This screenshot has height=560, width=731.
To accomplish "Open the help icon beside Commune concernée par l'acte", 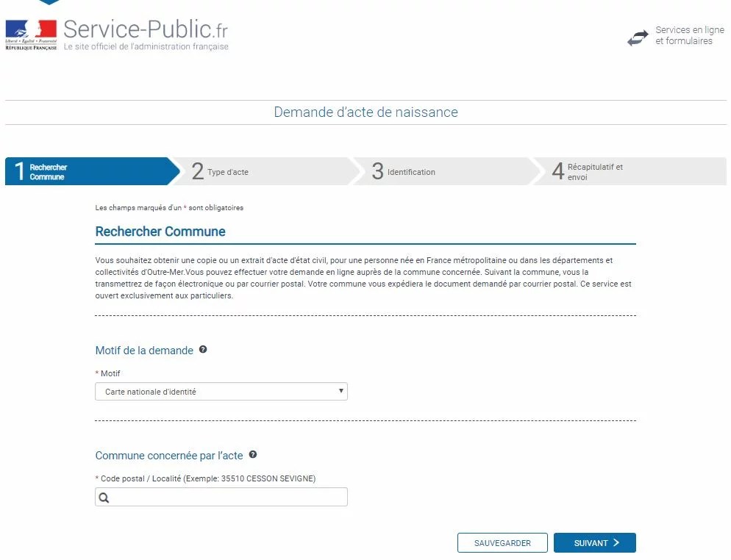I will pos(252,456).
